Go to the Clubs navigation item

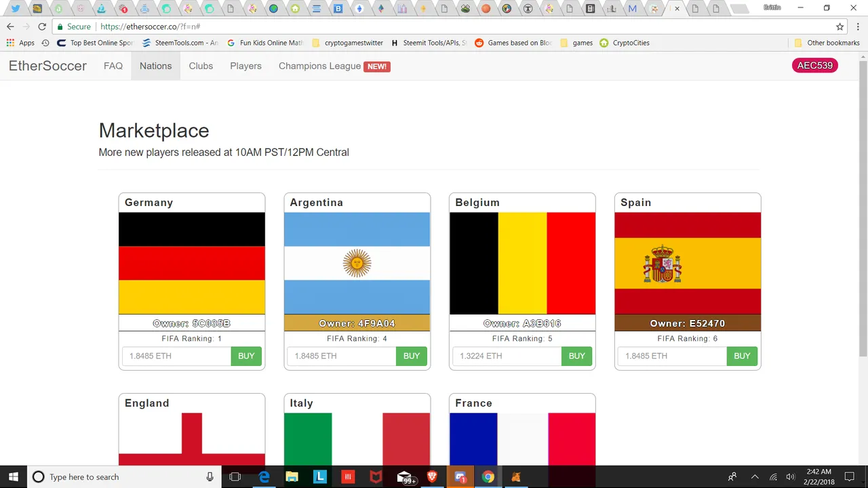[201, 66]
